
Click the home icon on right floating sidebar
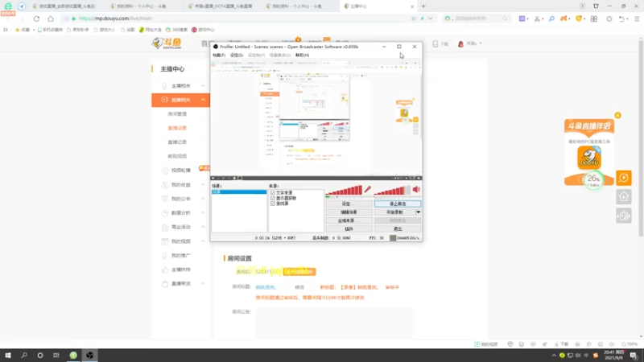coord(623,197)
